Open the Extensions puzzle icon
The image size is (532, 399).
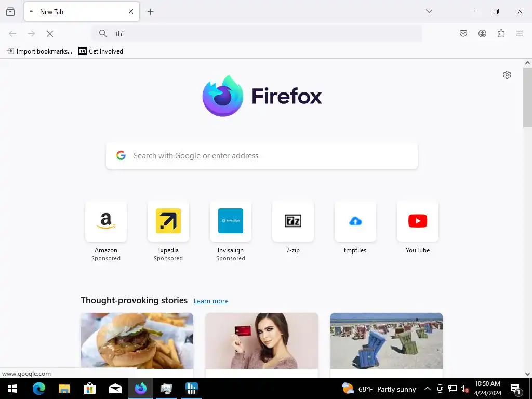pos(501,33)
